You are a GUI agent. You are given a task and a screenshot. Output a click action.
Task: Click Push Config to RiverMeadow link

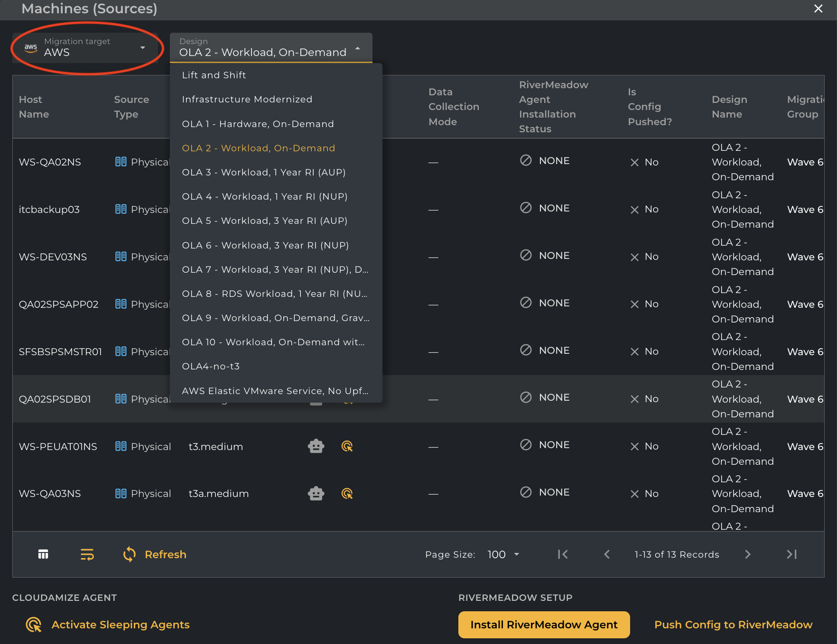click(x=733, y=625)
